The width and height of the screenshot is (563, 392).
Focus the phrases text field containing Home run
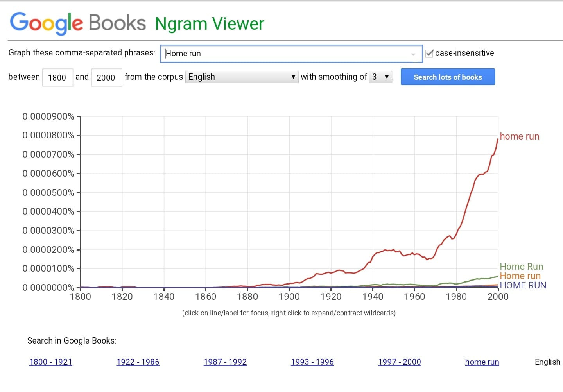tap(291, 54)
